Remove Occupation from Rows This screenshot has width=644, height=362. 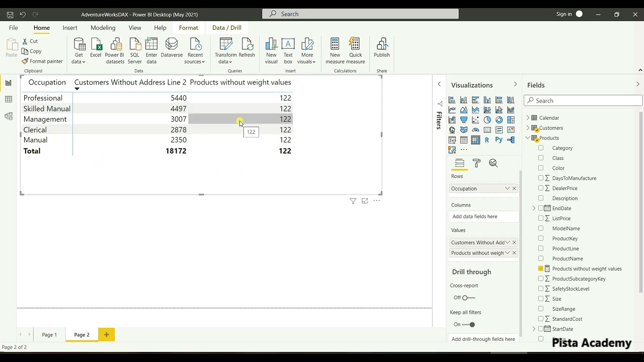[x=514, y=189]
